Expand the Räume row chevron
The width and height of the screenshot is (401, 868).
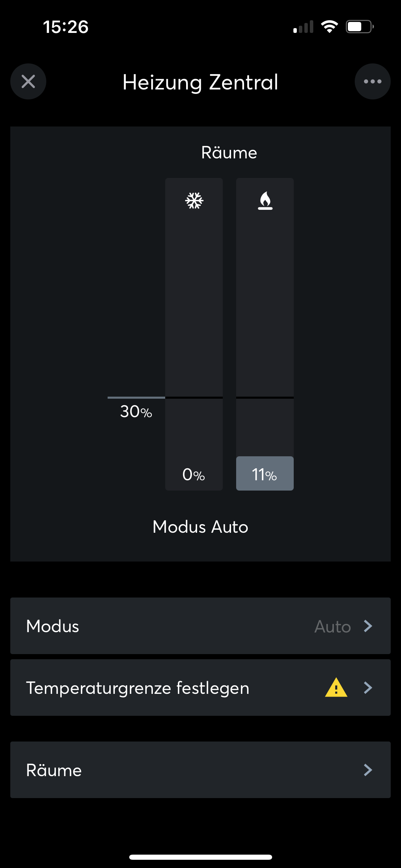coord(368,770)
